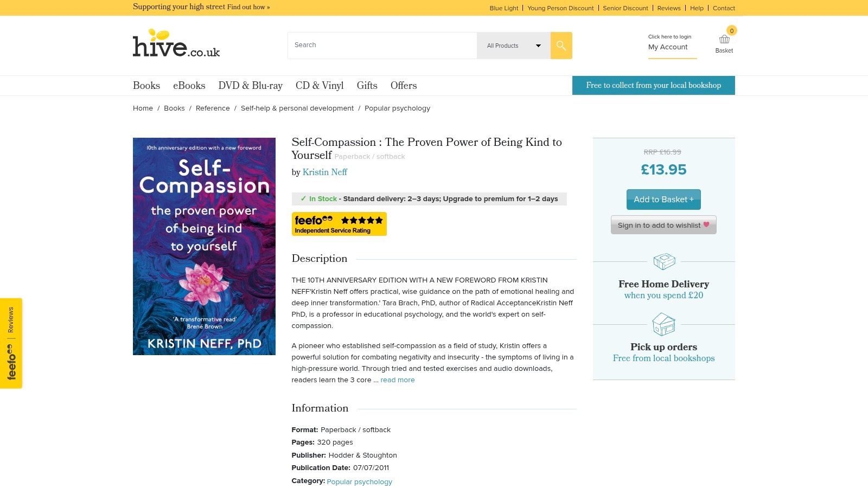This screenshot has height=488, width=868.
Task: Expand the description with read more
Action: (x=398, y=380)
